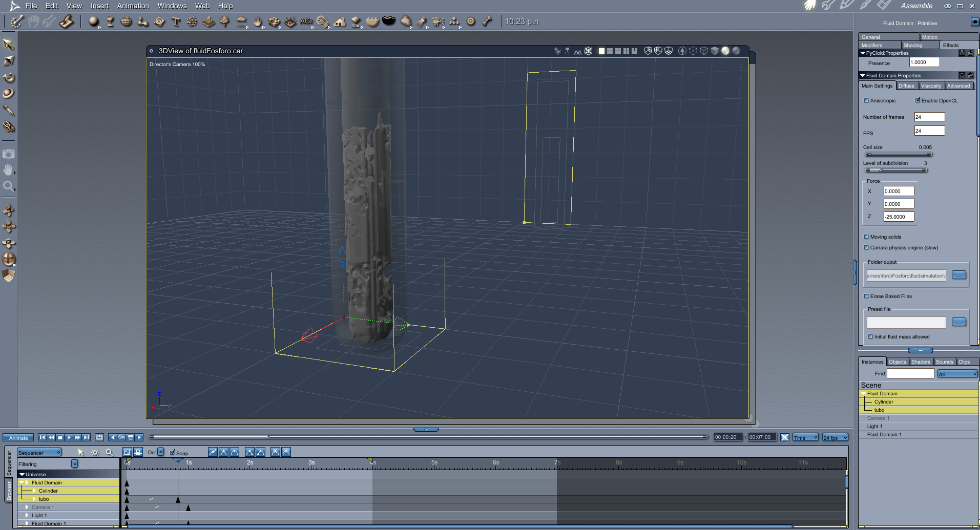This screenshot has width=980, height=530.
Task: Click the Animate button
Action: tap(18, 438)
